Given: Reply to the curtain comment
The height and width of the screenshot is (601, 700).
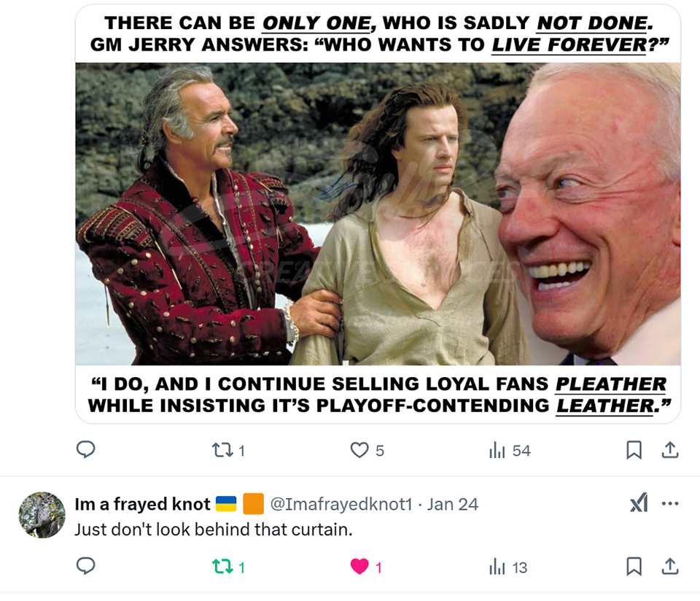Looking at the screenshot, I should pos(86,567).
